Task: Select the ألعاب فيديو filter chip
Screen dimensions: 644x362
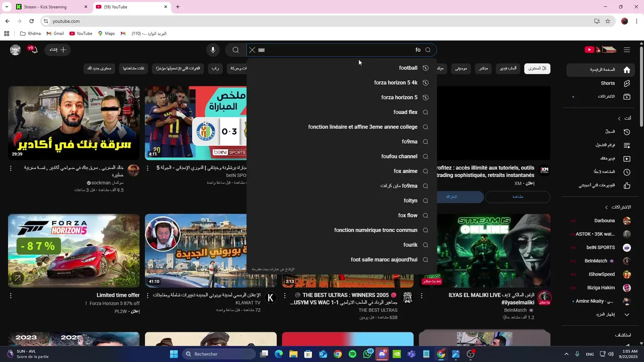Action: click(x=508, y=68)
